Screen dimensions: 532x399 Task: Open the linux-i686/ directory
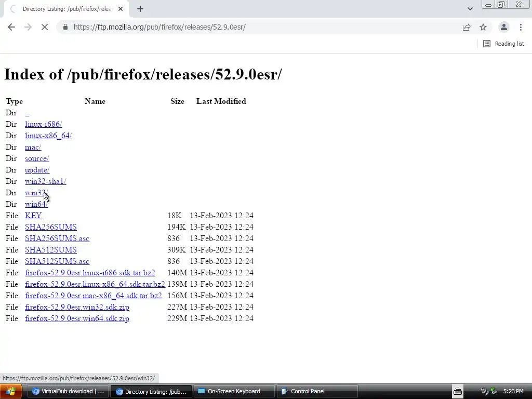44,124
